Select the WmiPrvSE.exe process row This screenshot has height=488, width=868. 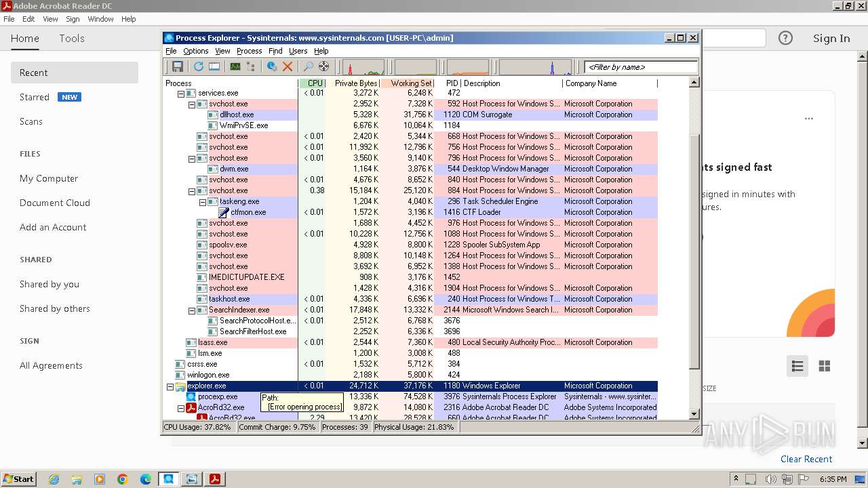pyautogui.click(x=411, y=125)
